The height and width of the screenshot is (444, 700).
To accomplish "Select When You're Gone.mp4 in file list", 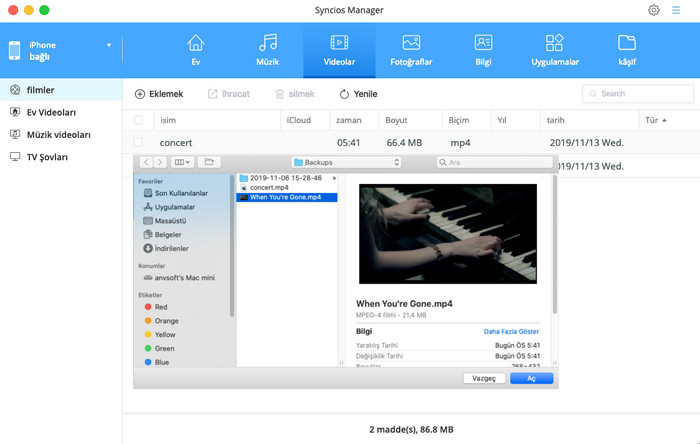I will point(287,197).
